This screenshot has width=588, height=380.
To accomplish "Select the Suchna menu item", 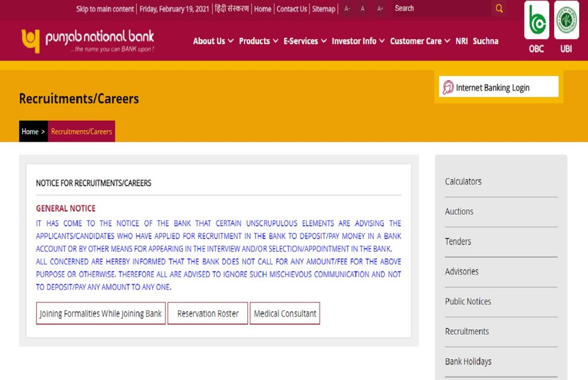I will pyautogui.click(x=486, y=41).
